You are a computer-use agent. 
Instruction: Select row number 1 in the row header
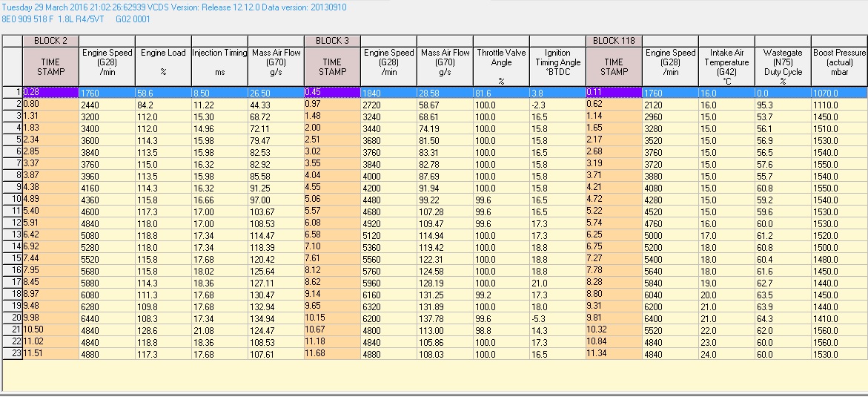tap(13, 92)
